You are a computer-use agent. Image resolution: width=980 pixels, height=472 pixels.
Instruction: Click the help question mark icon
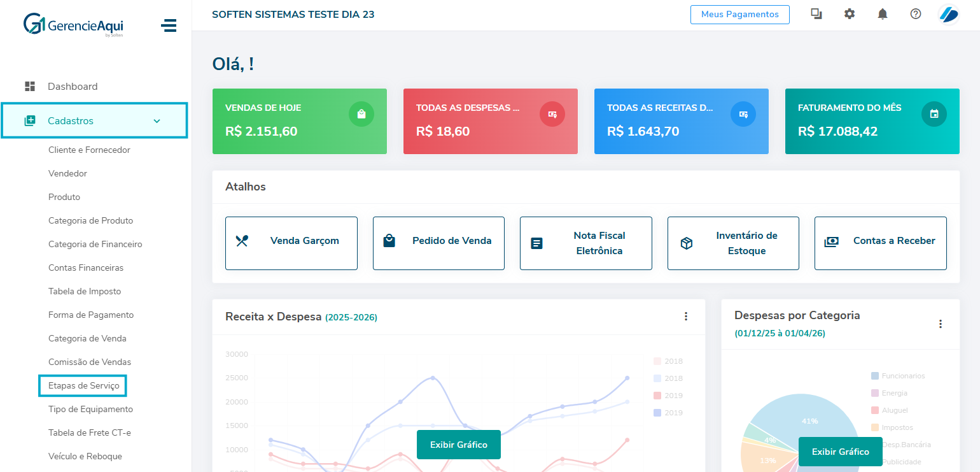point(915,14)
